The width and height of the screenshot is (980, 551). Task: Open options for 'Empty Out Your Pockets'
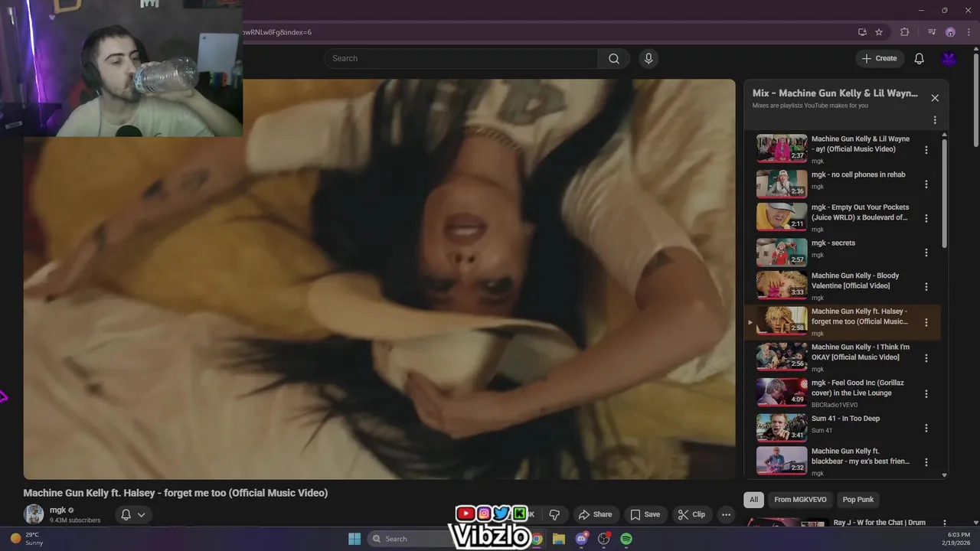[x=926, y=218]
